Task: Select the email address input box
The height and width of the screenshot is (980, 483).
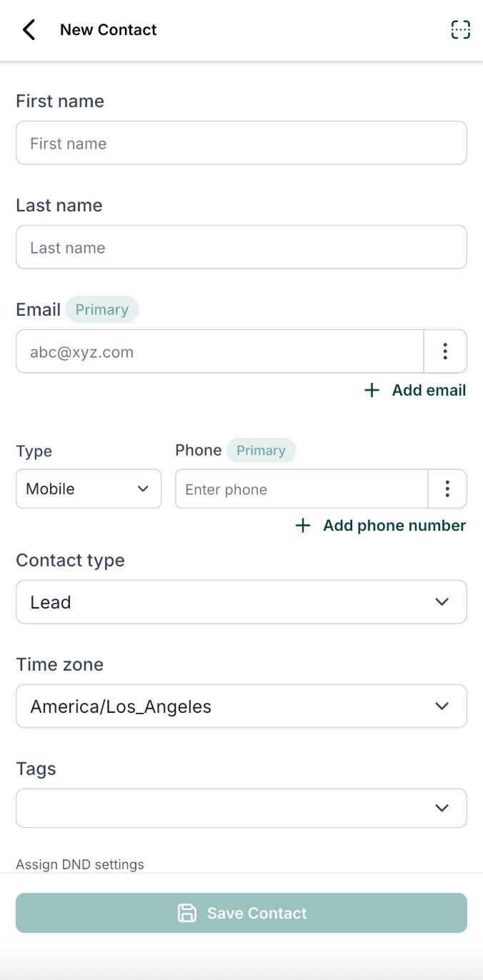Action: coord(220,351)
